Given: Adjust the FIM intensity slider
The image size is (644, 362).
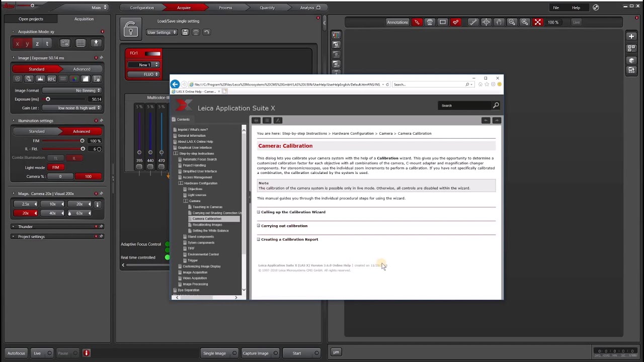Looking at the screenshot, I should [x=82, y=141].
